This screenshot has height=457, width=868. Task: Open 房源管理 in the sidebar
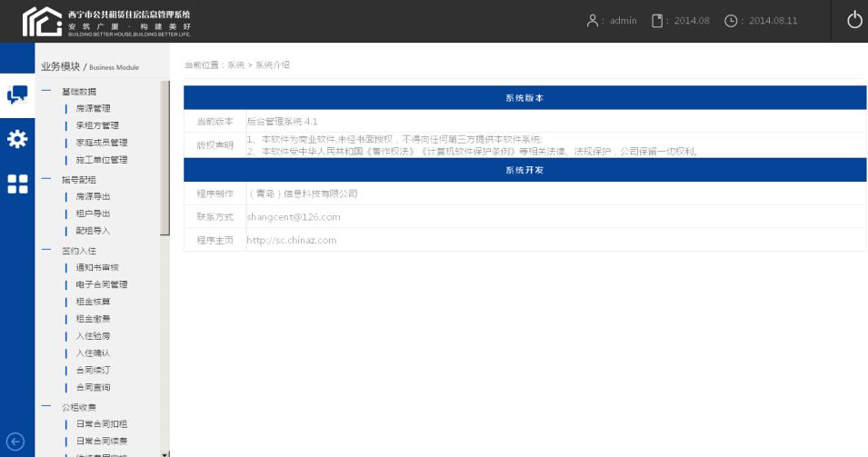(93, 108)
